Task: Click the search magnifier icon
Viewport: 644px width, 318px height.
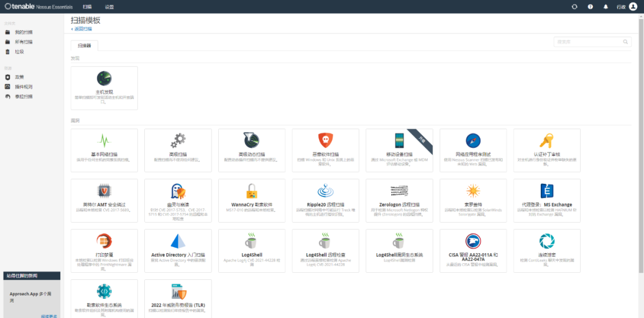Action: (x=626, y=42)
